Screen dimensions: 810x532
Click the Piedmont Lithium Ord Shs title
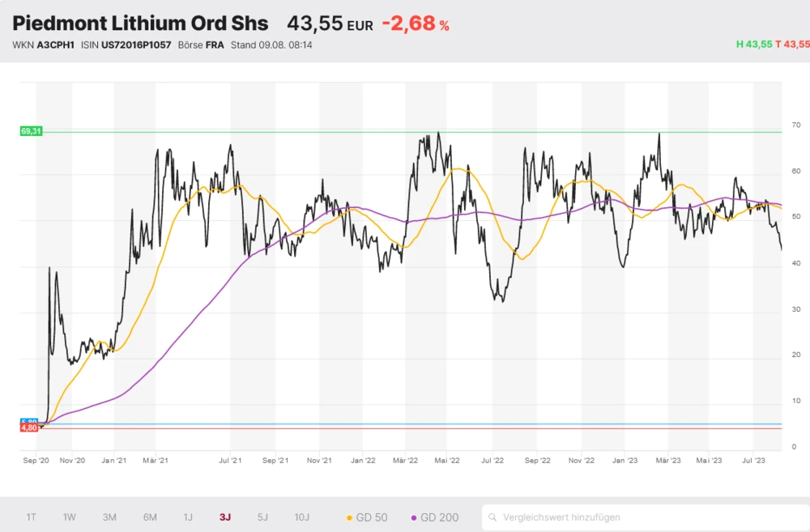click(140, 23)
